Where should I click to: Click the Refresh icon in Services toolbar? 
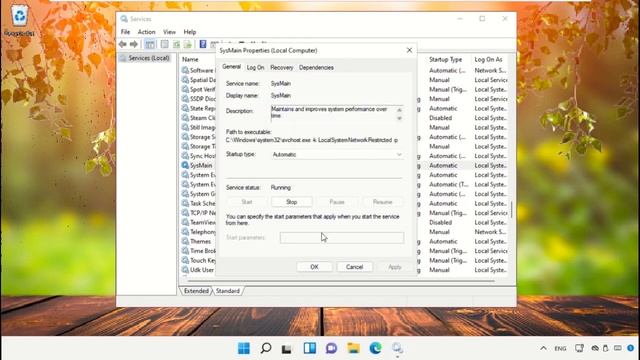176,44
